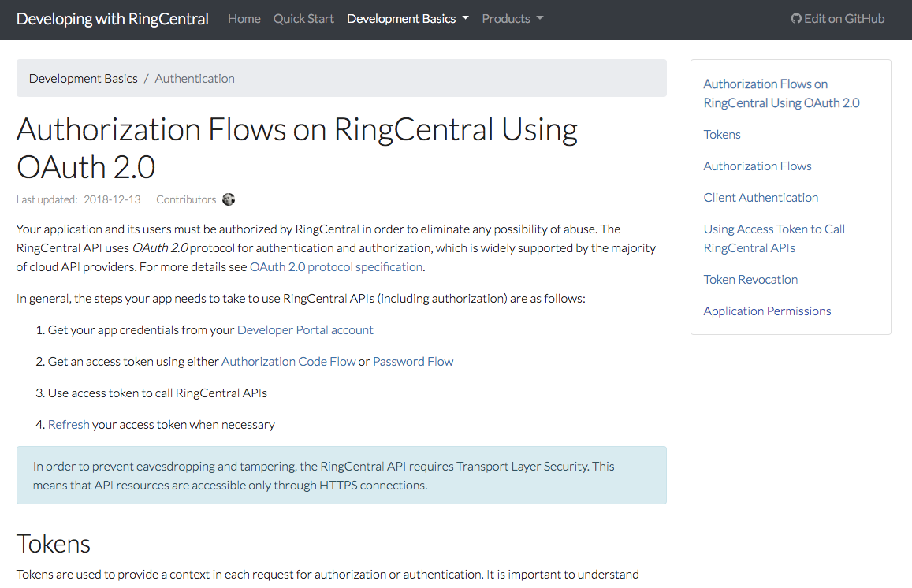This screenshot has height=588, width=912.
Task: Expand the Products dropdown menu
Action: coord(512,19)
